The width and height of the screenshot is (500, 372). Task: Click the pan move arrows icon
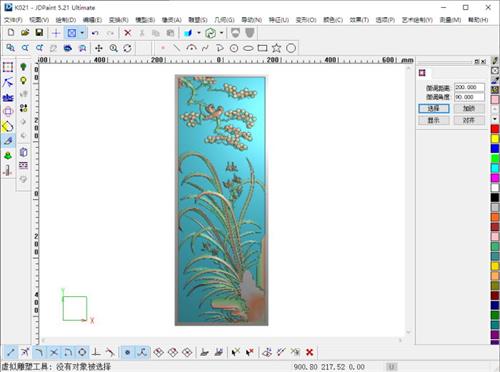(99, 48)
